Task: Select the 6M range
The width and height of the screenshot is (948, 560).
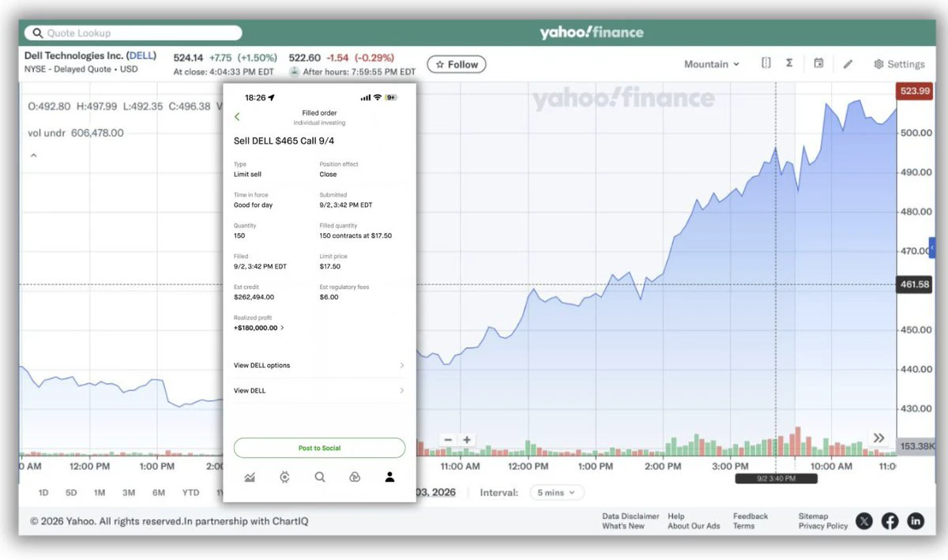Action: tap(159, 493)
